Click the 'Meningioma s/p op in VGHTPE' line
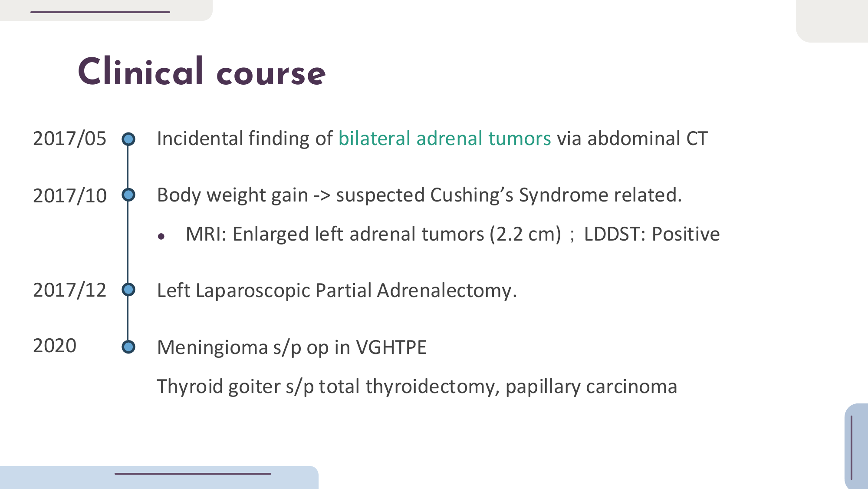The image size is (868, 489). (292, 347)
